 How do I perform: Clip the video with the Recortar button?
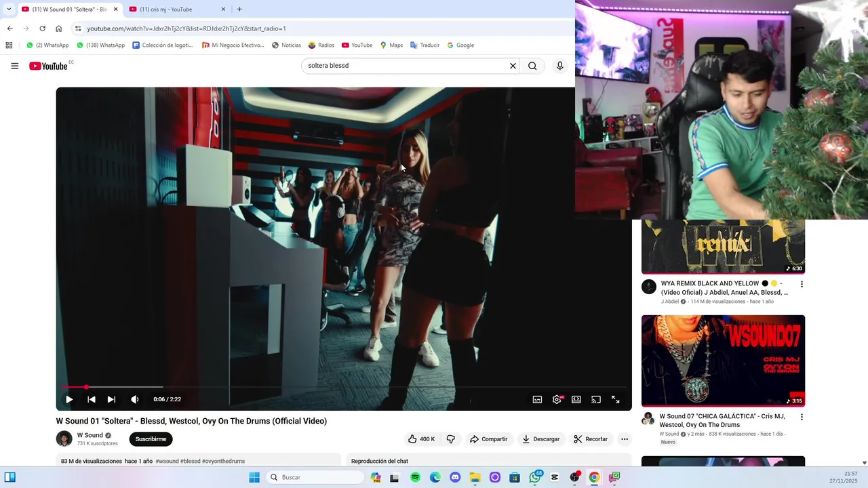[x=591, y=439]
